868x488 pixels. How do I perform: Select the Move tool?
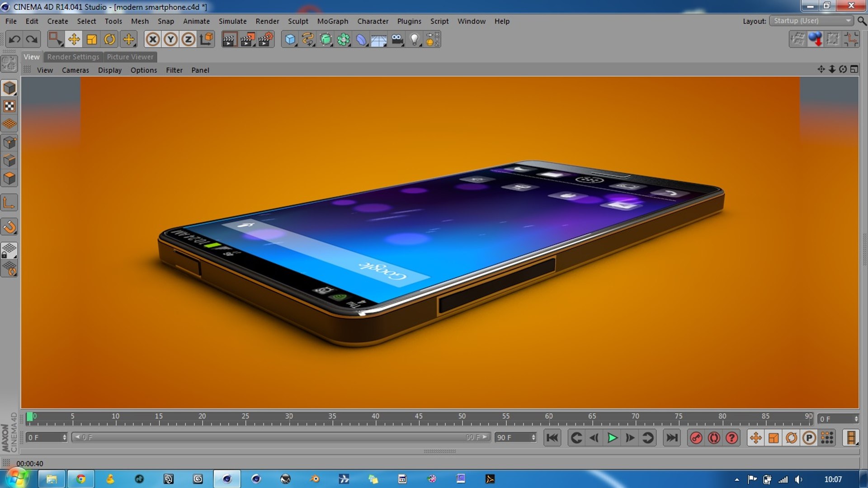coord(74,39)
